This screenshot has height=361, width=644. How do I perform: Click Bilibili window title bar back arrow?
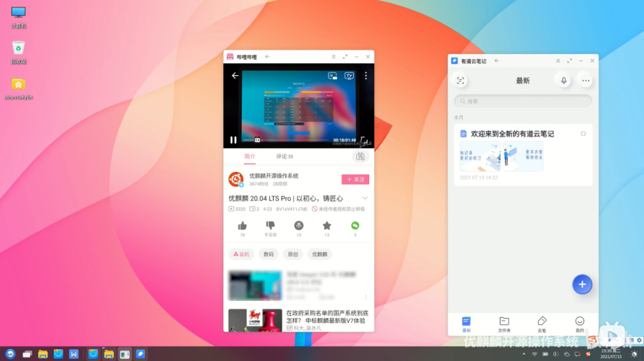[267, 57]
